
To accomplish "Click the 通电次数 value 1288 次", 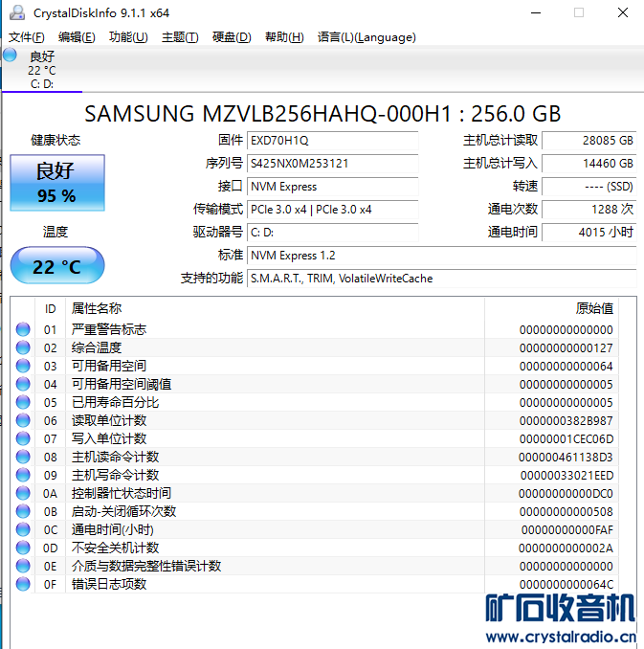I will pos(588,210).
